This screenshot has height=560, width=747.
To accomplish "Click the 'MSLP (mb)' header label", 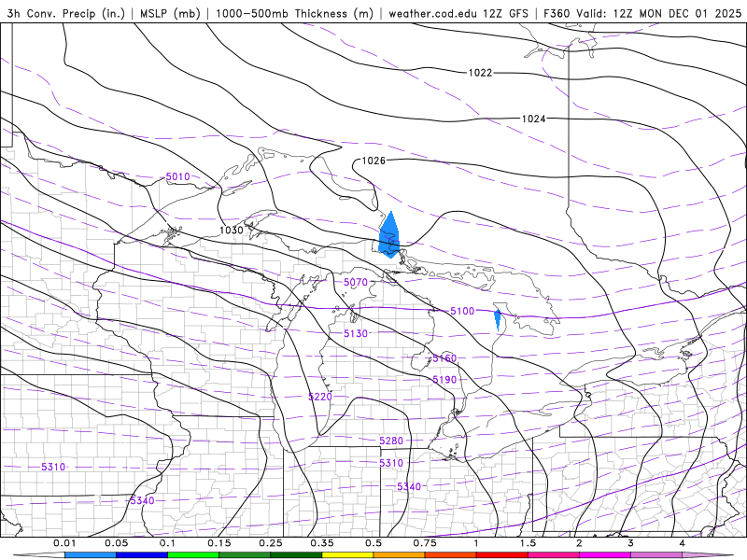I will (x=170, y=13).
